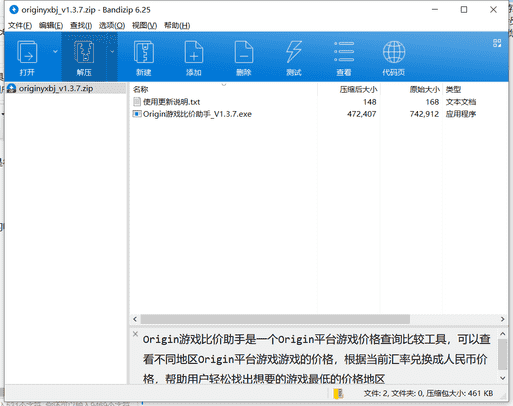Click the Delete (删除) file icon

[244, 52]
